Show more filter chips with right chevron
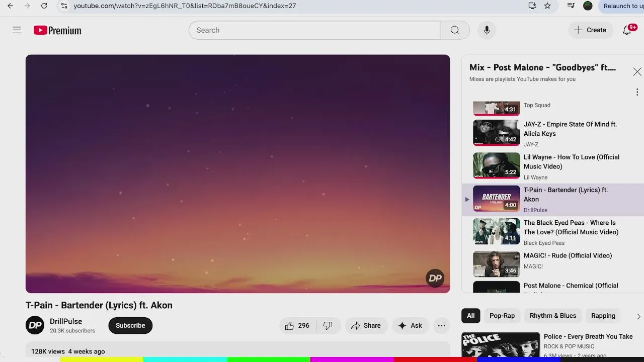Image resolution: width=644 pixels, height=362 pixels. pos(638,316)
